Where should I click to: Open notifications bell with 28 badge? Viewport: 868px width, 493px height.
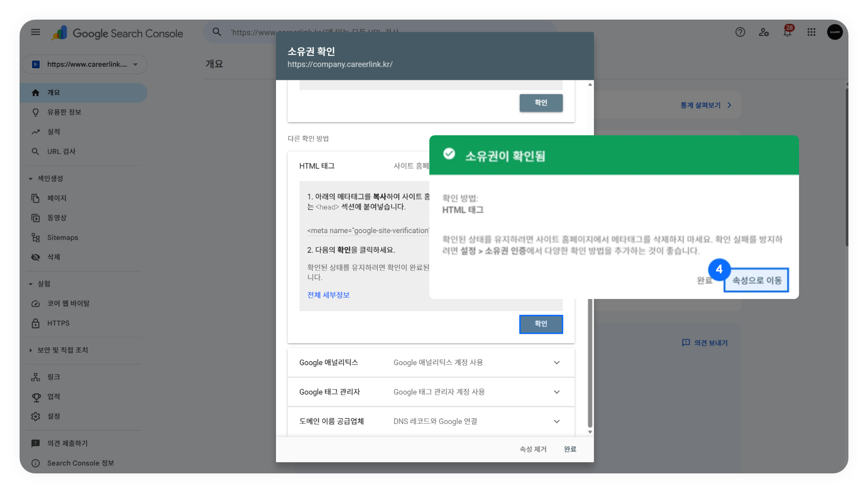click(x=788, y=31)
